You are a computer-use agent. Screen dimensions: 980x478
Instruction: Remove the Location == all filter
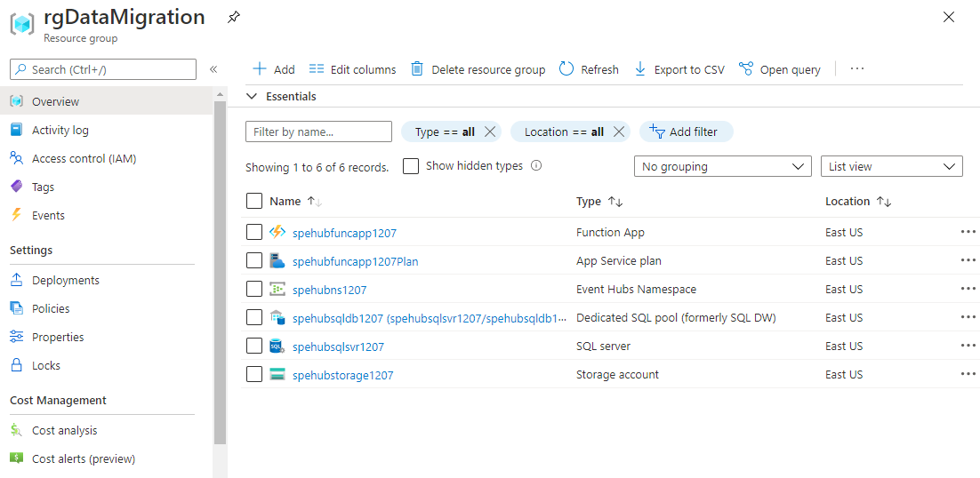pyautogui.click(x=619, y=131)
